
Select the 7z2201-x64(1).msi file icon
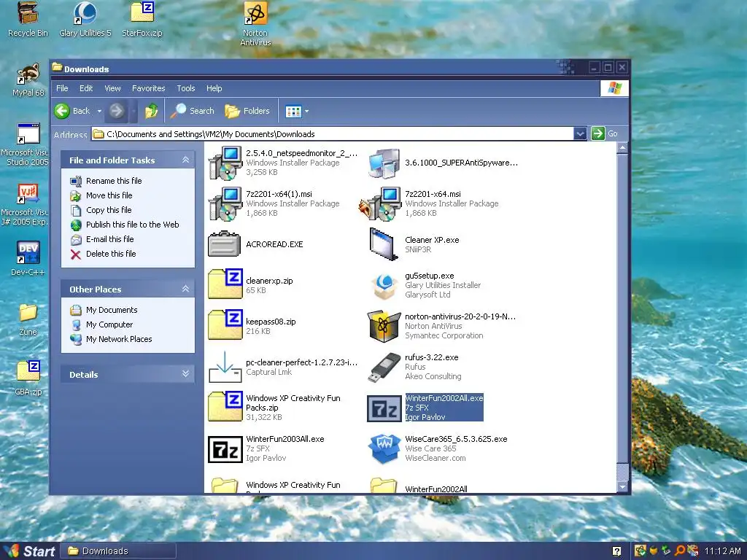click(225, 204)
